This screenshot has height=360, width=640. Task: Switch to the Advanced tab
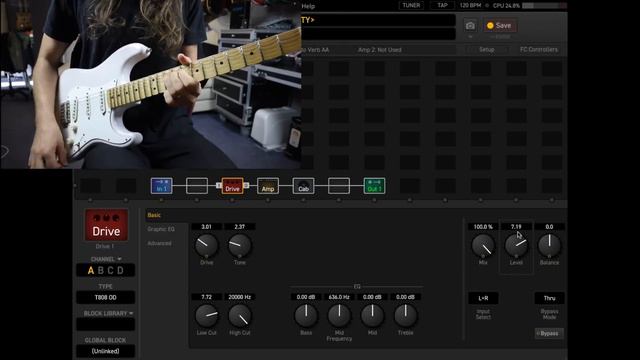pyautogui.click(x=159, y=243)
